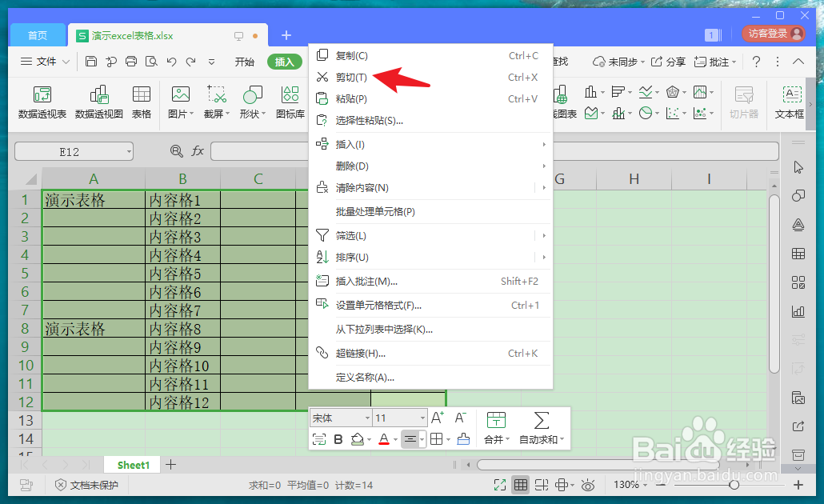The width and height of the screenshot is (824, 504).
Task: Toggle bold formatting in the mini toolbar
Action: (337, 438)
